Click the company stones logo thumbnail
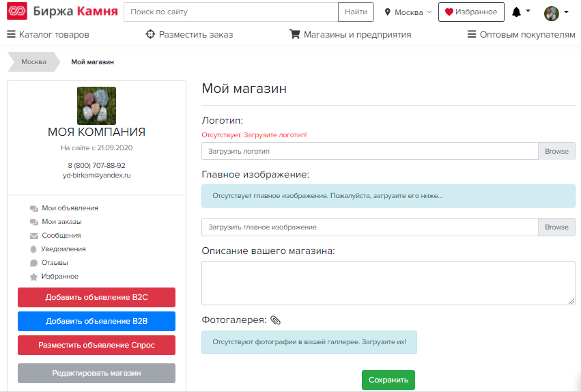The width and height of the screenshot is (581, 392). click(96, 106)
